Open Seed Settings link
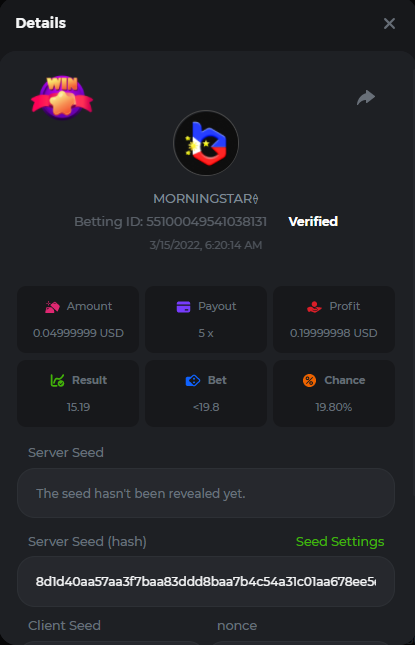Image resolution: width=415 pixels, height=645 pixels. (340, 541)
